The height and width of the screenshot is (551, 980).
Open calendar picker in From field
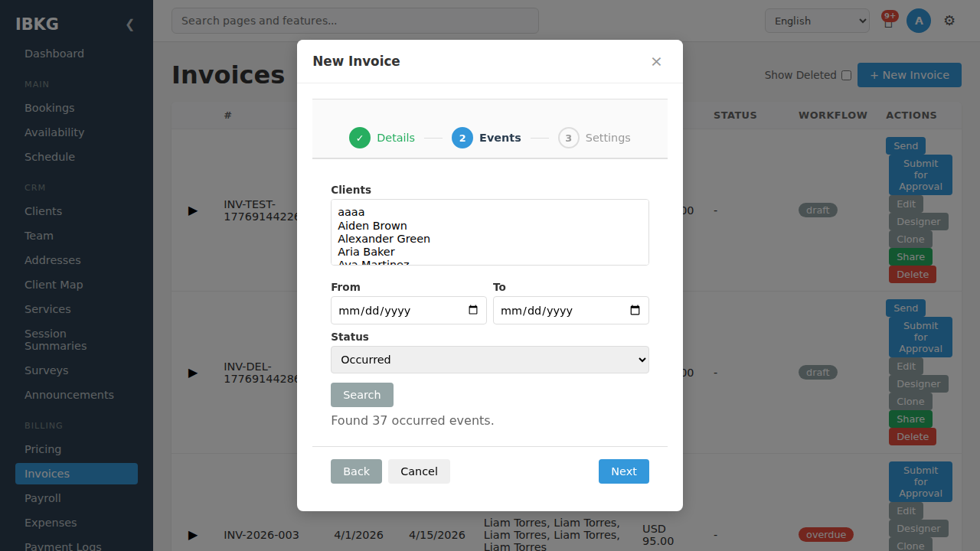[x=473, y=310]
